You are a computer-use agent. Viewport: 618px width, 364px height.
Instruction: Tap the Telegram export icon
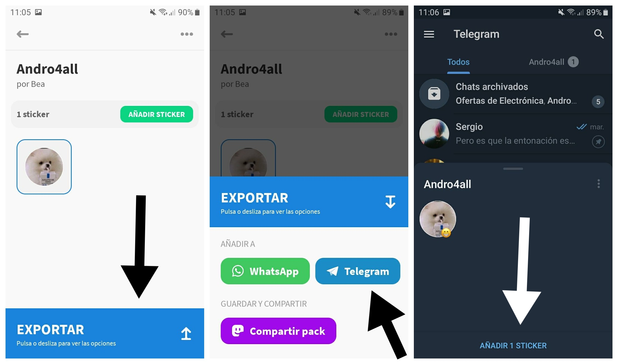(360, 271)
